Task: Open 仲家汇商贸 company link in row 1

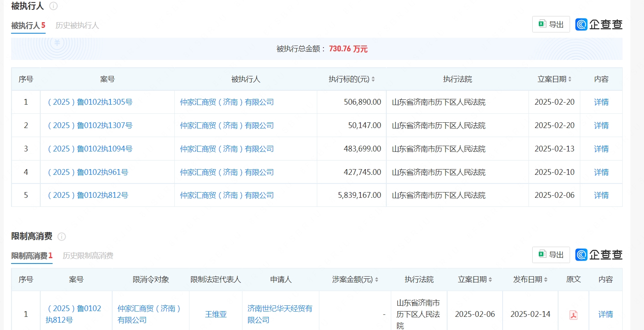Action: pos(227,102)
